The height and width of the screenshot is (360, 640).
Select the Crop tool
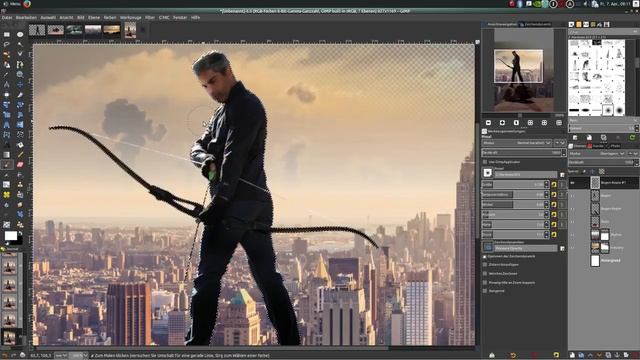(20, 95)
